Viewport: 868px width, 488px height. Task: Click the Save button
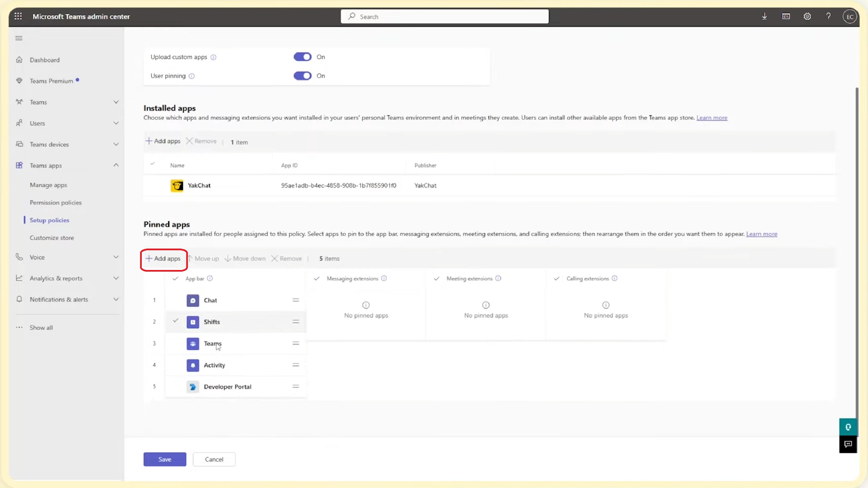click(x=165, y=459)
